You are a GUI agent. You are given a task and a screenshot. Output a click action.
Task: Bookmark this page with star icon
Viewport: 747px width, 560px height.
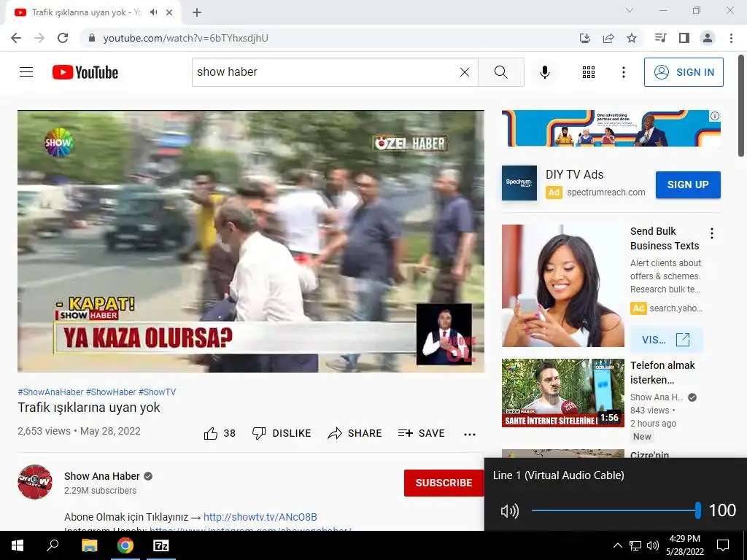point(632,38)
